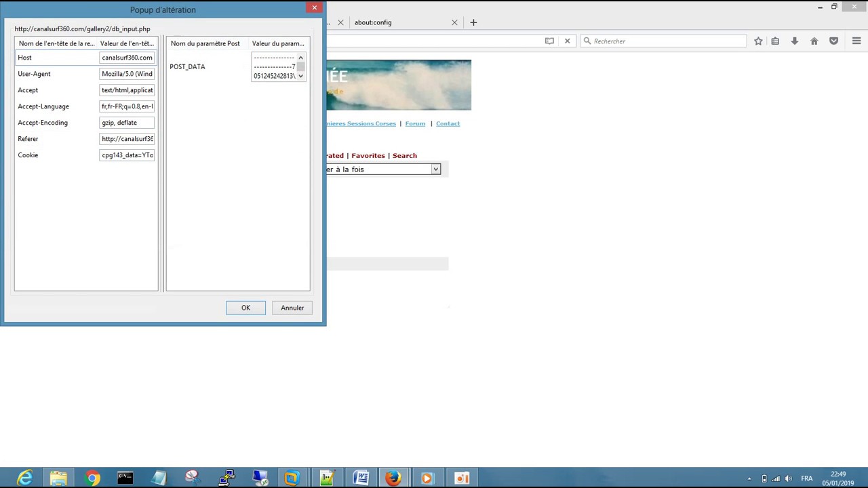Open Microsoft Word from the taskbar
The height and width of the screenshot is (488, 868).
361,479
